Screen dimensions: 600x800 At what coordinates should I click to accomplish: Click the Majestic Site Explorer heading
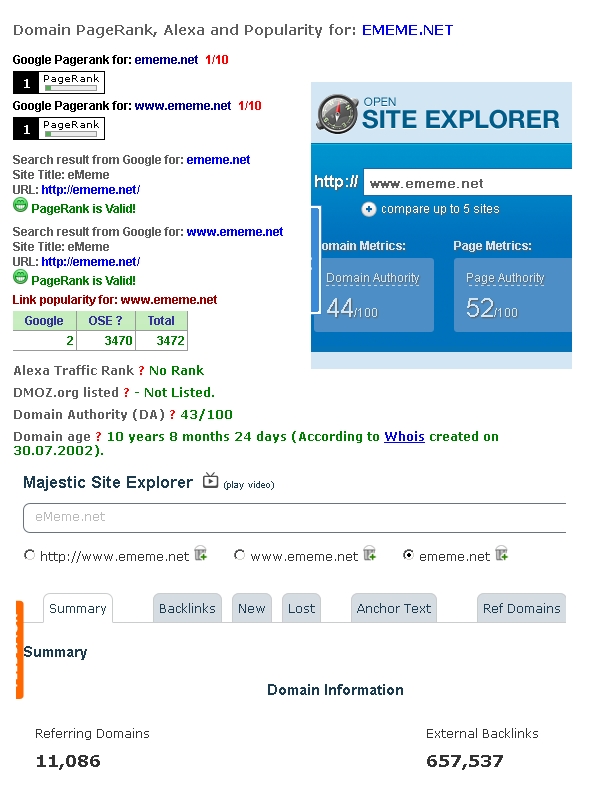pos(108,482)
